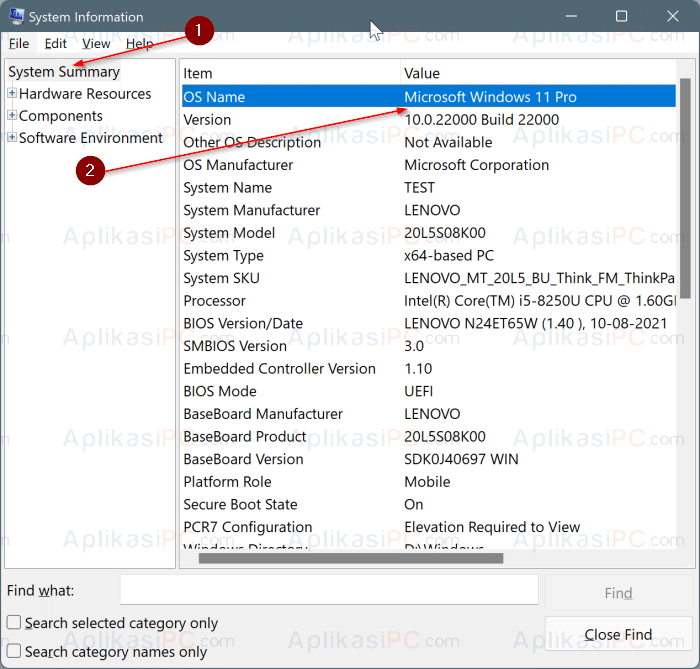Close the System Information window
Image resolution: width=700 pixels, height=669 pixels.
tap(672, 16)
